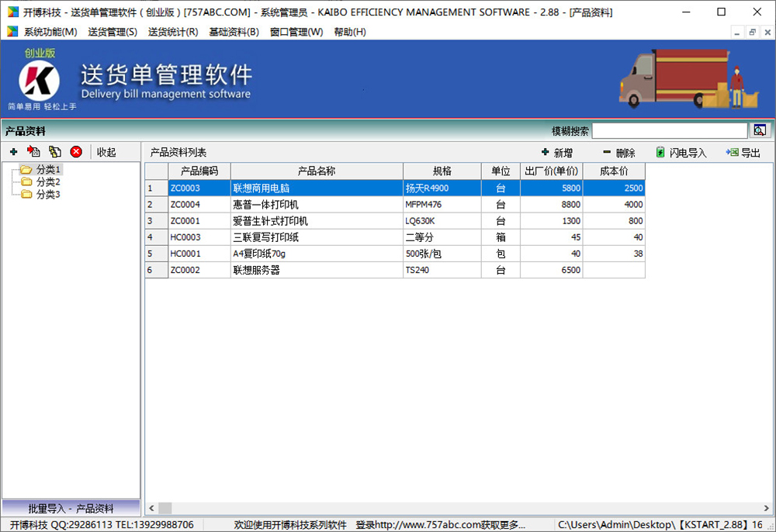The width and height of the screenshot is (776, 532).
Task: Click the A4复印纸70g product name cell
Action: coord(317,253)
